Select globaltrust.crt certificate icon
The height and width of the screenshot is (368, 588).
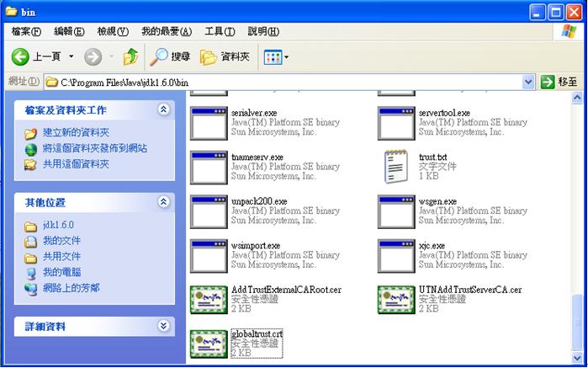(209, 344)
